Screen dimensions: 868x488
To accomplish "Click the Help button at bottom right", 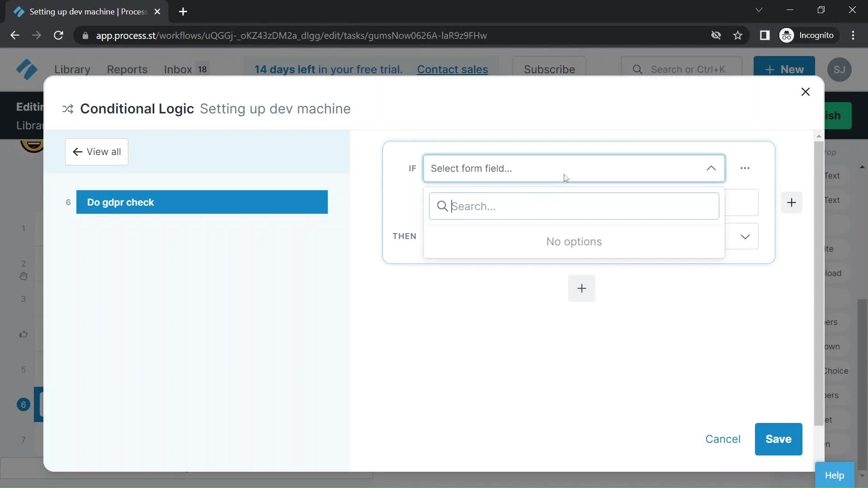I will point(835,475).
